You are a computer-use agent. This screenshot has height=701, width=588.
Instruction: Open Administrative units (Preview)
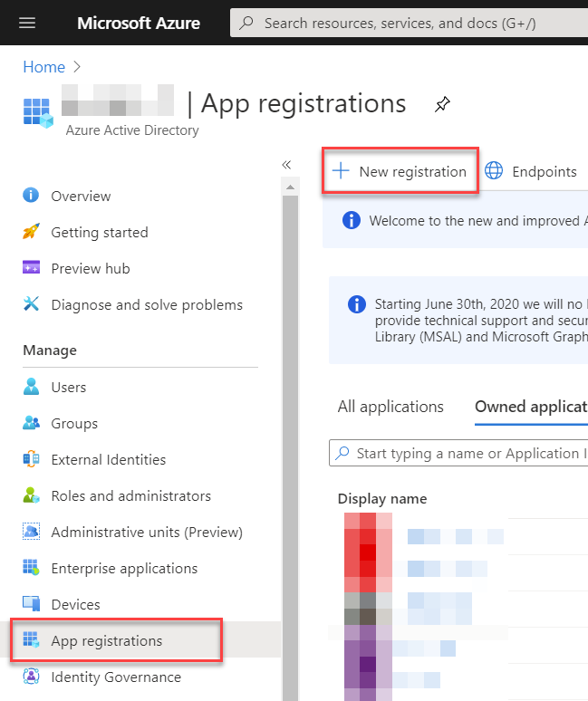pos(147,532)
